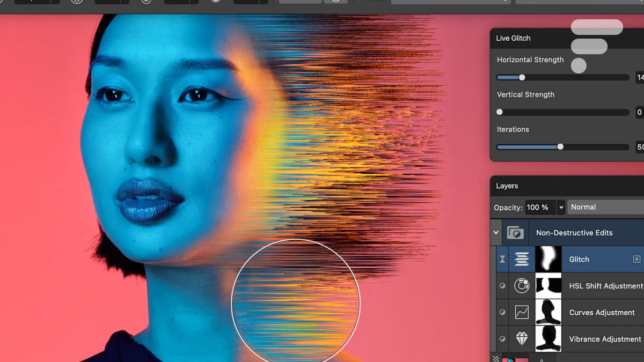Screen dimensions: 644x362
Task: Open the Opacity percentage dropdown arrow
Action: click(x=561, y=207)
